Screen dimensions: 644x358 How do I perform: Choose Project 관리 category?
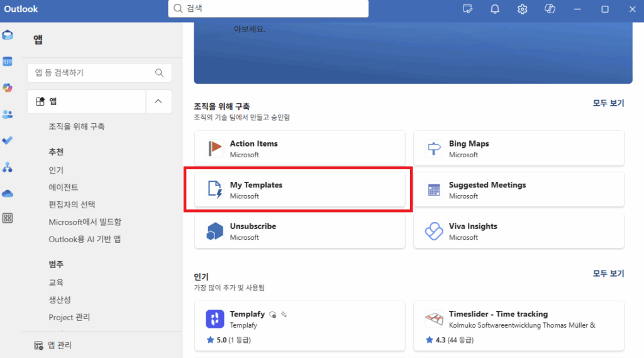pyautogui.click(x=69, y=317)
